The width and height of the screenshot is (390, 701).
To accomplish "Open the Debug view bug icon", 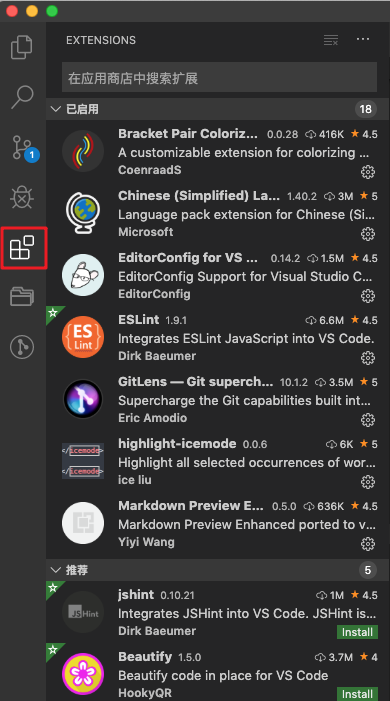I will click(22, 198).
